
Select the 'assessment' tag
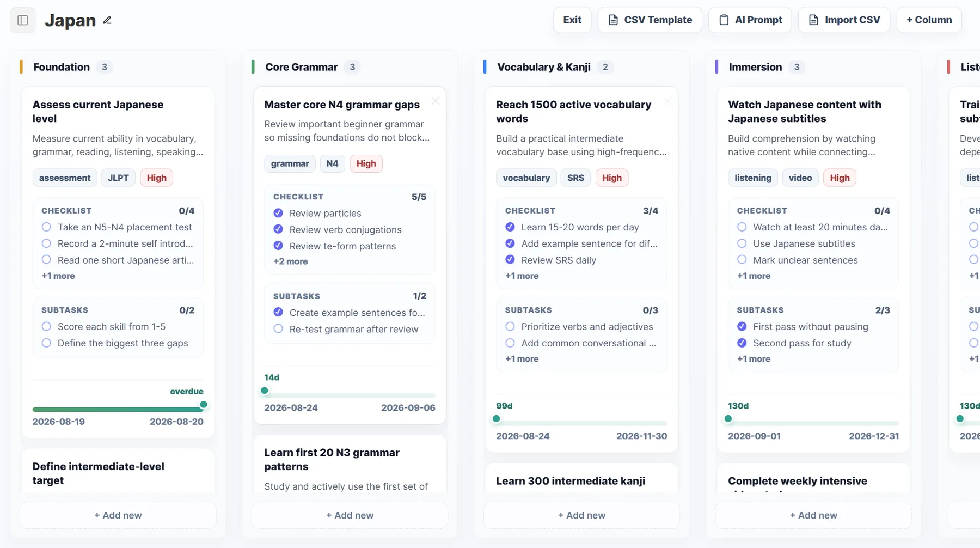coord(65,178)
